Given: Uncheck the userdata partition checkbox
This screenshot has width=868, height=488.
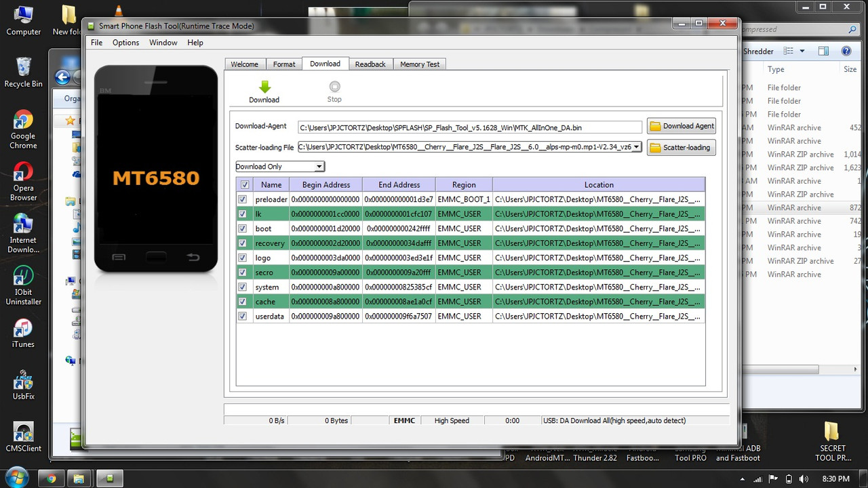Looking at the screenshot, I should [x=243, y=316].
